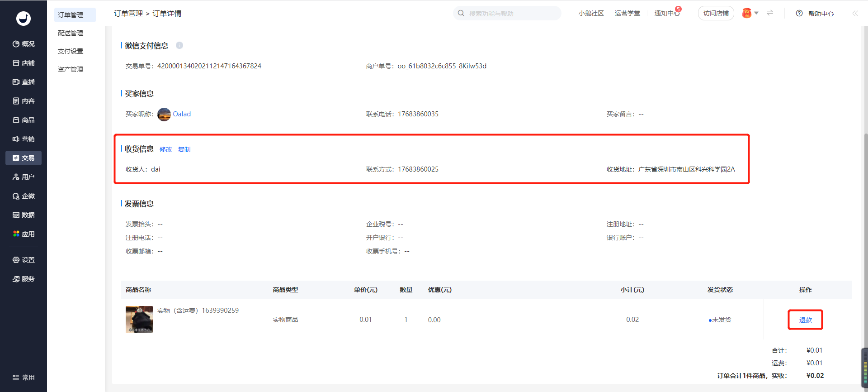
Task: Click the switch-account arrows icon
Action: point(770,13)
